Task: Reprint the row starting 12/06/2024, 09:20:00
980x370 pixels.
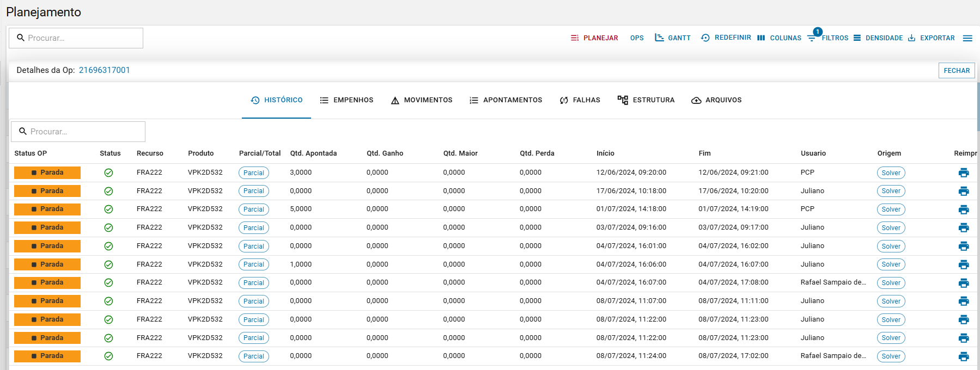Action: pyautogui.click(x=964, y=172)
